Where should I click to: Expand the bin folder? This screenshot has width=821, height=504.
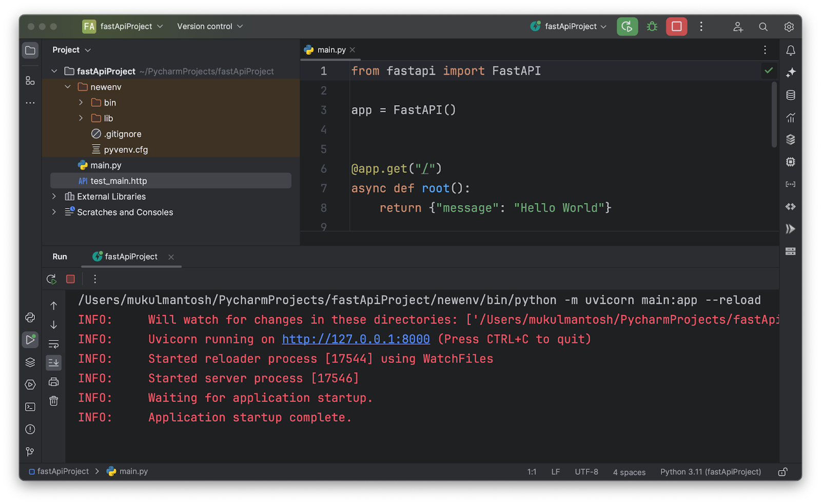tap(81, 103)
